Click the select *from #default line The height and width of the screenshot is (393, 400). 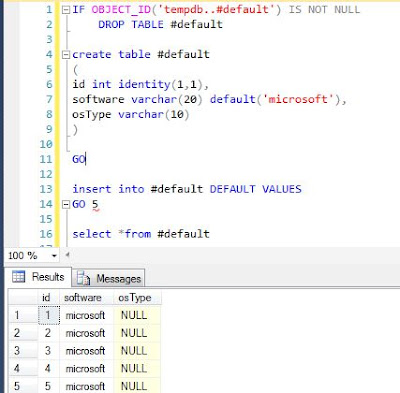(141, 234)
